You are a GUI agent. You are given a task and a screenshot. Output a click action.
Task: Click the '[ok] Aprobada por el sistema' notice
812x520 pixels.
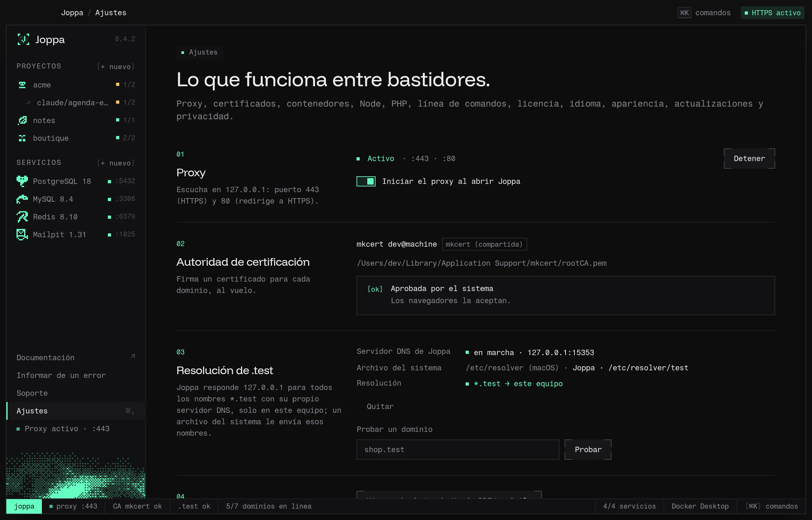566,296
